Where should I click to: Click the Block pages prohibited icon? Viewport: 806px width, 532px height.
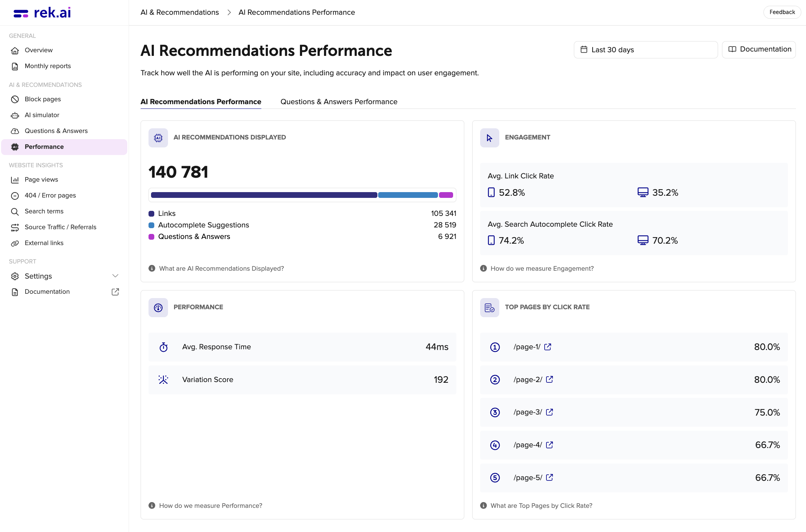point(15,99)
